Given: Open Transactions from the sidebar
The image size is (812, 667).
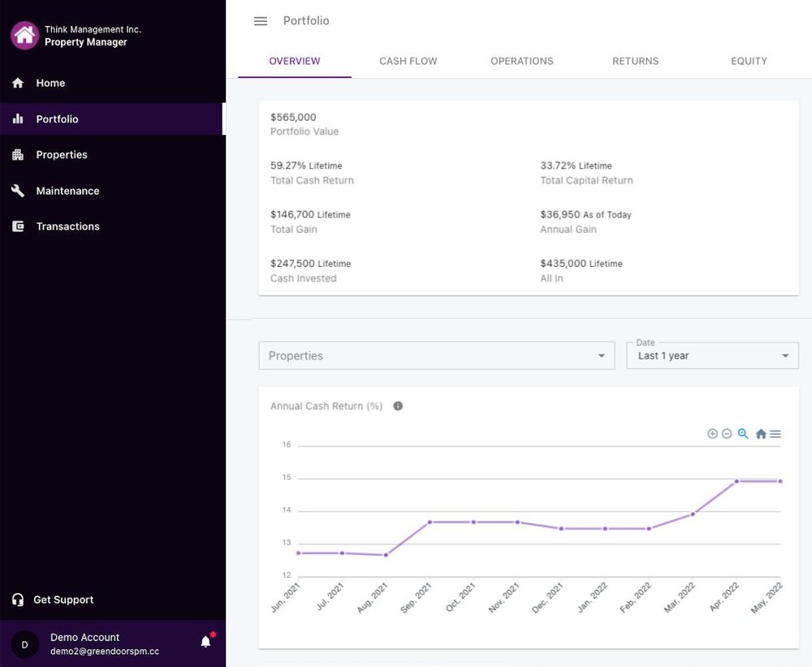Looking at the screenshot, I should click(67, 226).
